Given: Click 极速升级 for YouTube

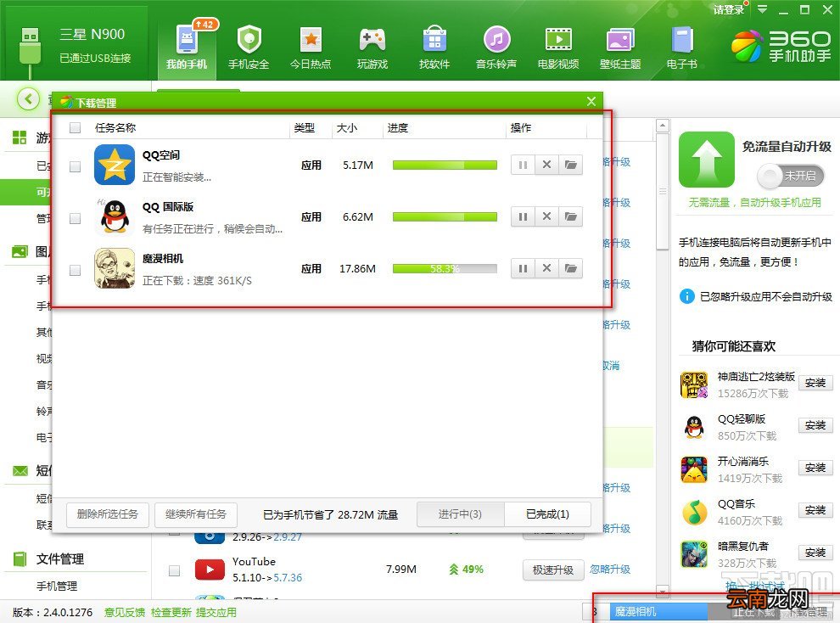Looking at the screenshot, I should coord(553,570).
